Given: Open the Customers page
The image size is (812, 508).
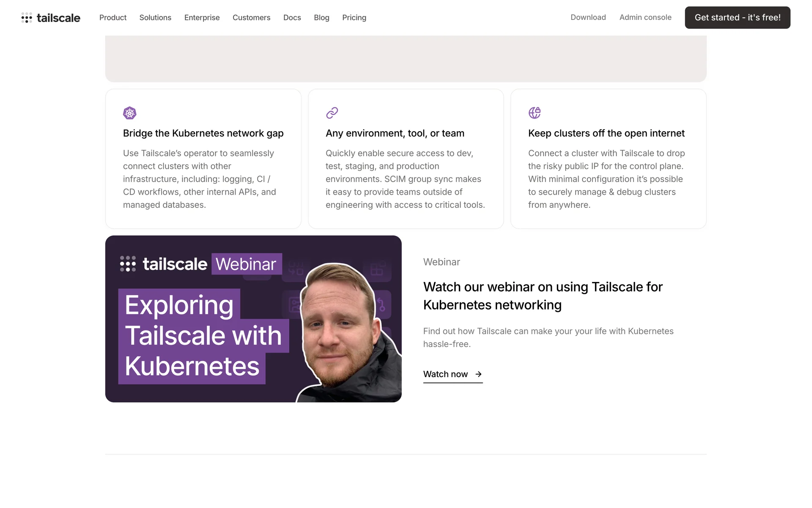Looking at the screenshot, I should (251, 18).
